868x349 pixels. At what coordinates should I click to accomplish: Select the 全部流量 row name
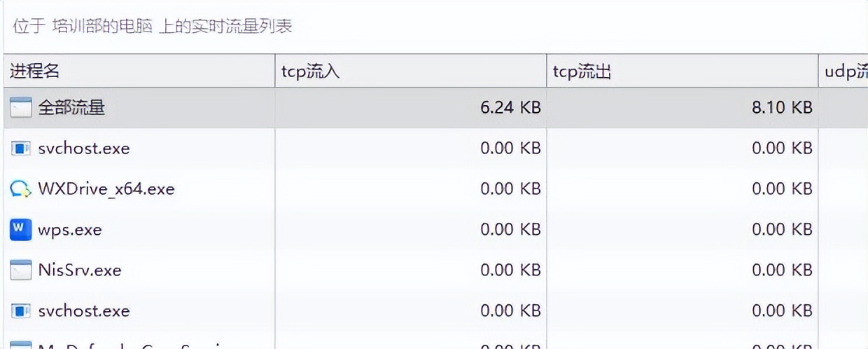[x=71, y=107]
